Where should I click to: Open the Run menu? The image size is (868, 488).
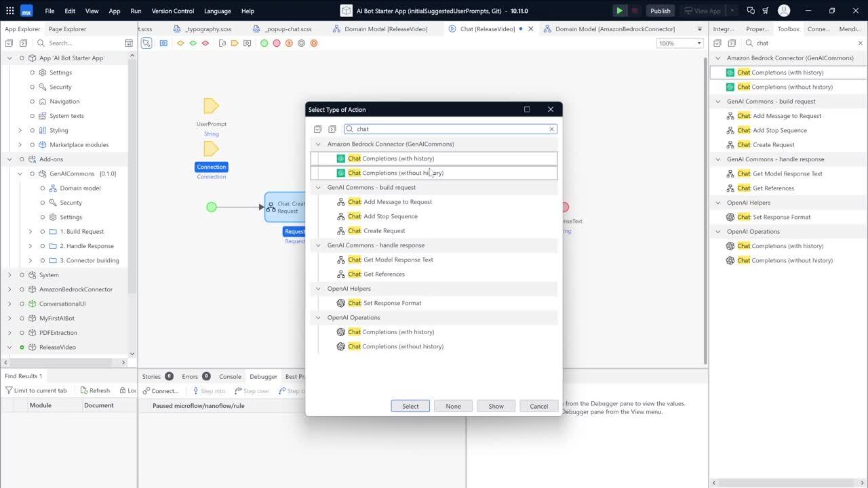click(136, 11)
